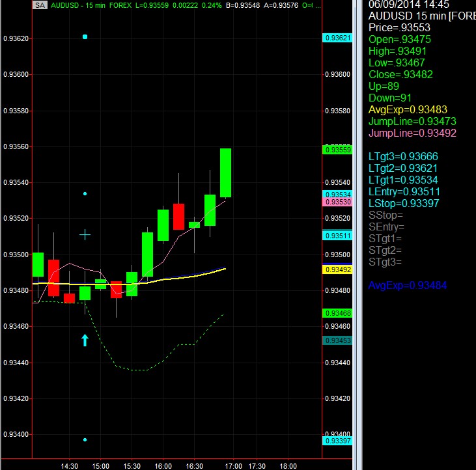Click the cyan 0.93511 entry price tag
This screenshot has width=476, height=470.
(337, 236)
